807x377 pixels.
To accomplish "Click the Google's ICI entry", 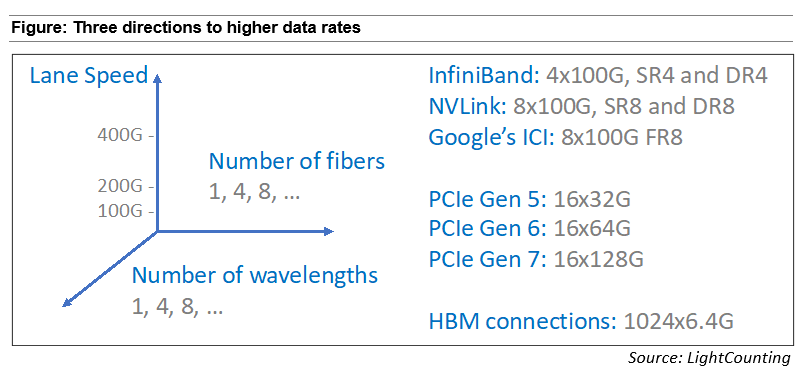I will pyautogui.click(x=555, y=138).
